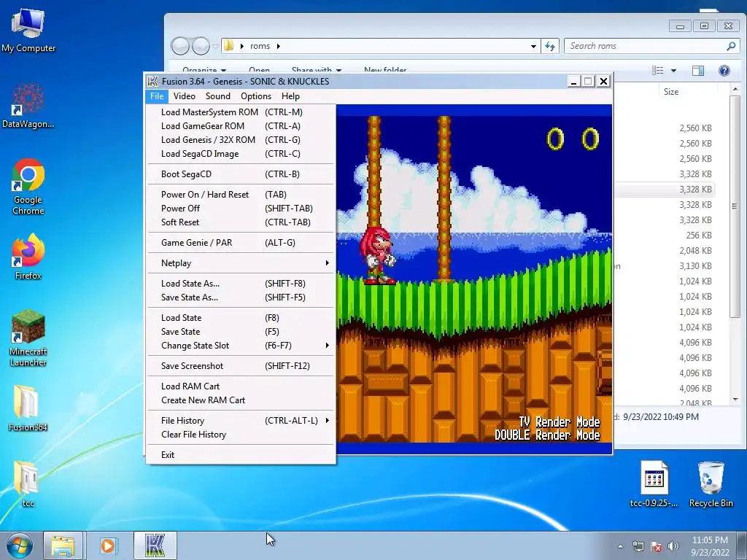
Task: Click the taskbar clock showing 11:05 PM
Action: click(x=710, y=546)
